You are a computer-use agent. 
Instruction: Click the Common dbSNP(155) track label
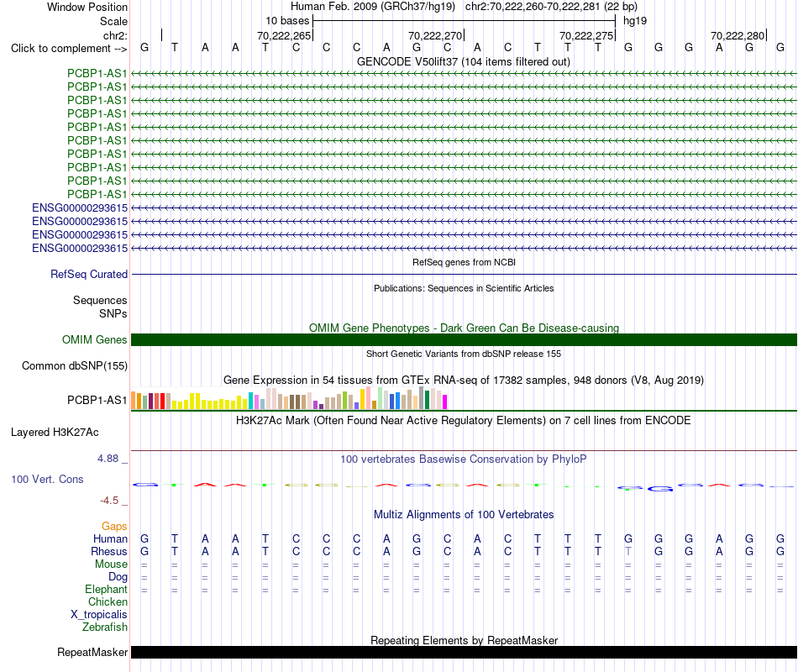click(x=74, y=366)
